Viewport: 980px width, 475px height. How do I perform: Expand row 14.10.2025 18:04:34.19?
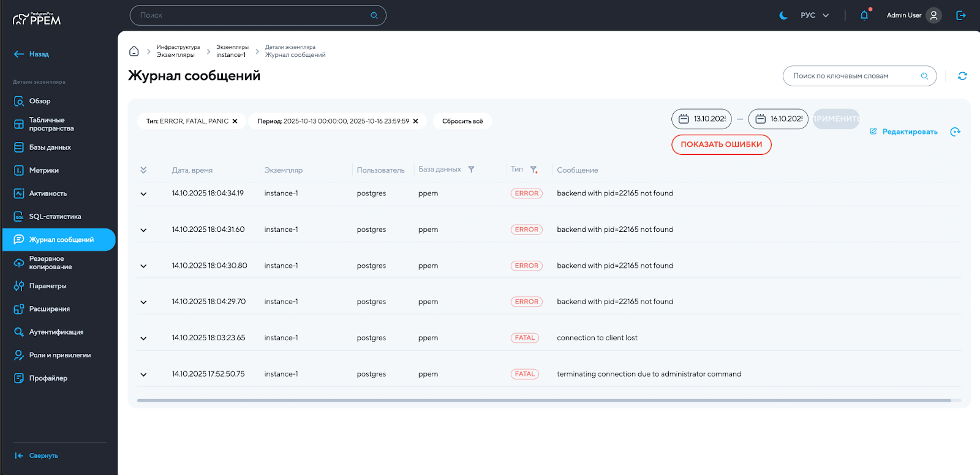(143, 194)
